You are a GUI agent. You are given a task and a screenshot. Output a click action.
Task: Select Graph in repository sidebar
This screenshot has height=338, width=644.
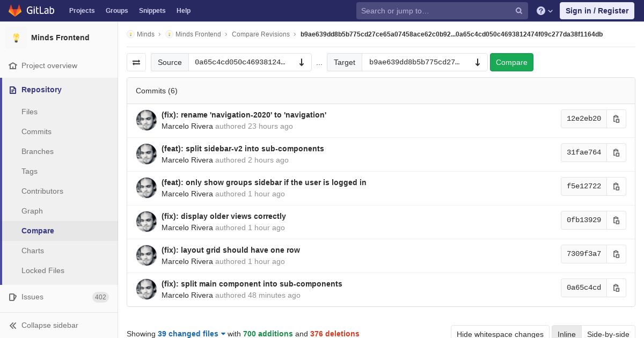[32, 211]
